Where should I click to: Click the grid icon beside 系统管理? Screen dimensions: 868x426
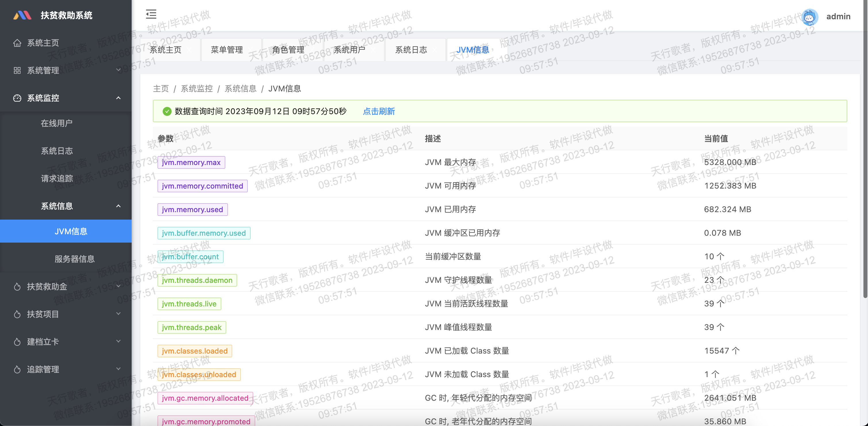coord(17,70)
